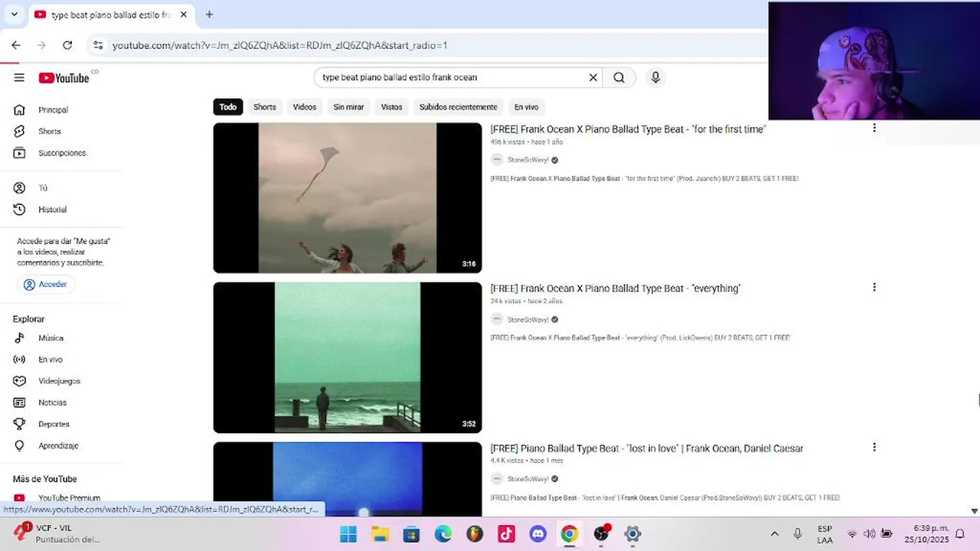980x551 pixels.
Task: Click the YouTube logo
Action: coord(64,77)
